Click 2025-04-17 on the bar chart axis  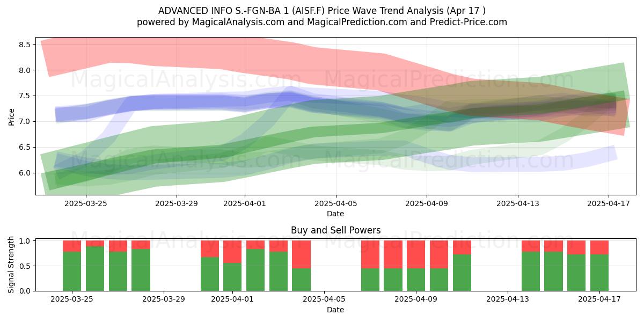coord(599,299)
